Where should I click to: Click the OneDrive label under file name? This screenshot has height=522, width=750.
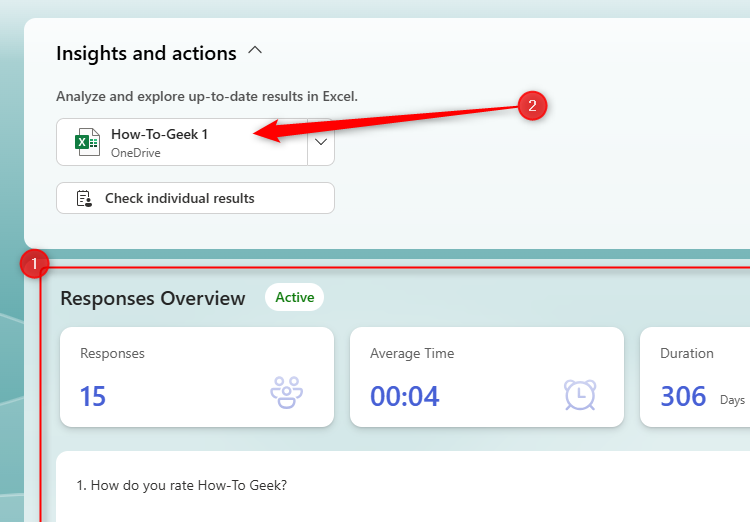tap(135, 153)
